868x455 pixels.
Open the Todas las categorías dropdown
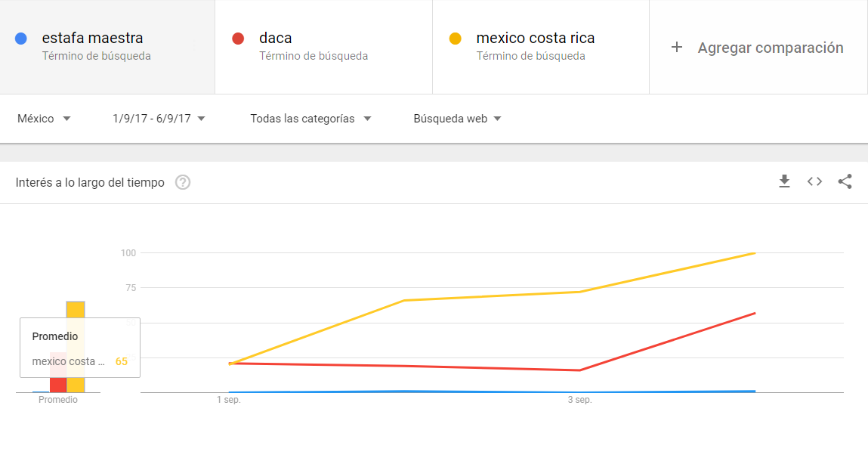(310, 119)
